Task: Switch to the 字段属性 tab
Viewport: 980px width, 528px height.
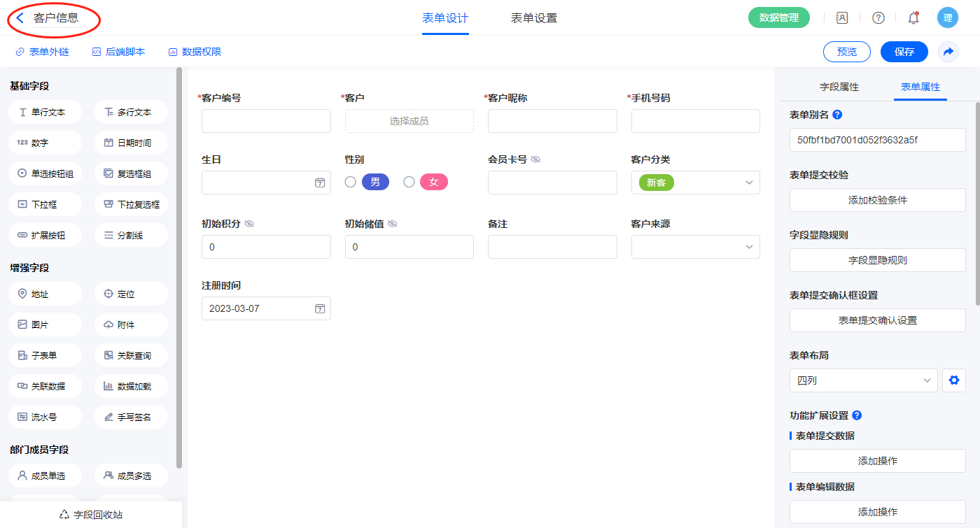Action: tap(839, 87)
